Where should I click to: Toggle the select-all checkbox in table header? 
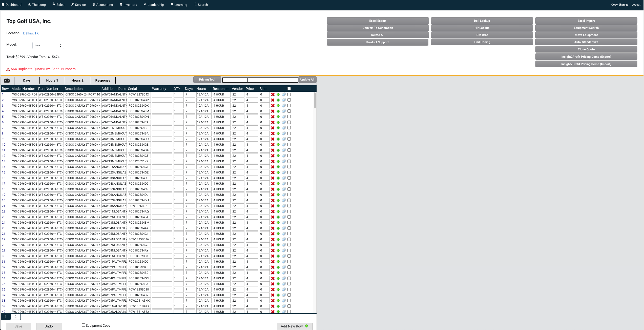pyautogui.click(x=289, y=89)
